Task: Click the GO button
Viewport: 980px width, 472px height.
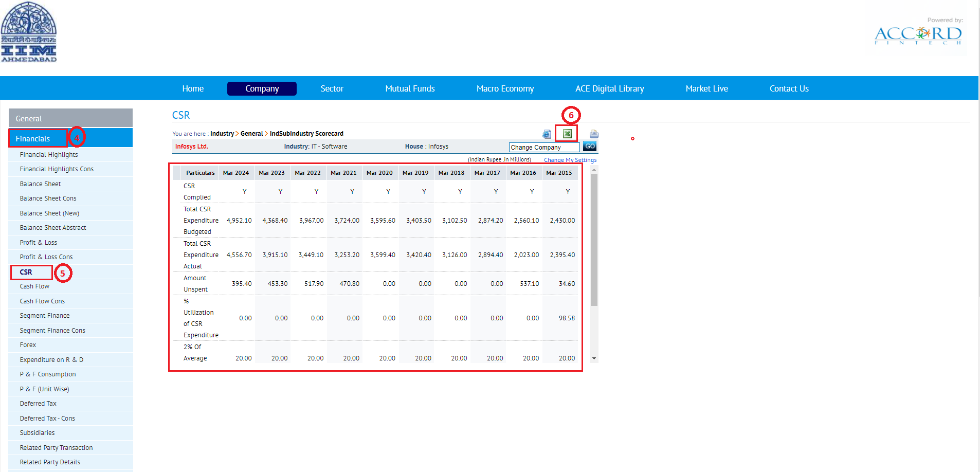Action: click(590, 147)
